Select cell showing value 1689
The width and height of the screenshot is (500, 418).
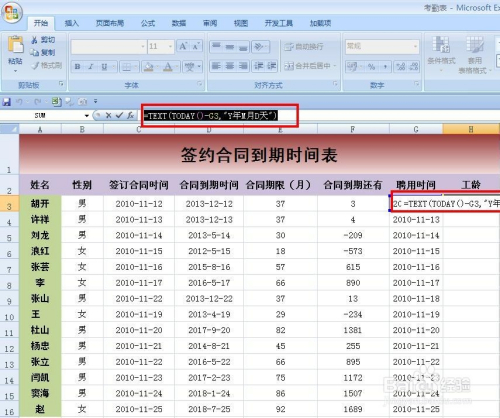353,409
